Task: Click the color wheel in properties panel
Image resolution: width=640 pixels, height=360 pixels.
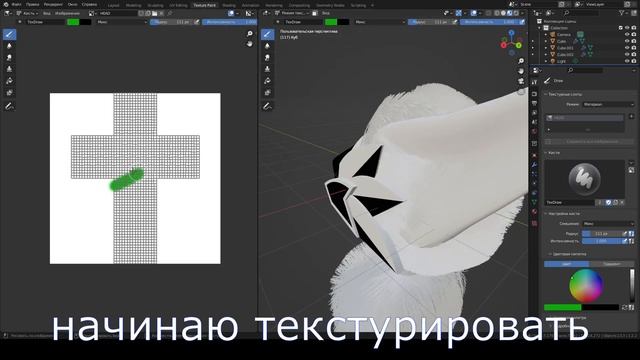Action: (x=586, y=285)
